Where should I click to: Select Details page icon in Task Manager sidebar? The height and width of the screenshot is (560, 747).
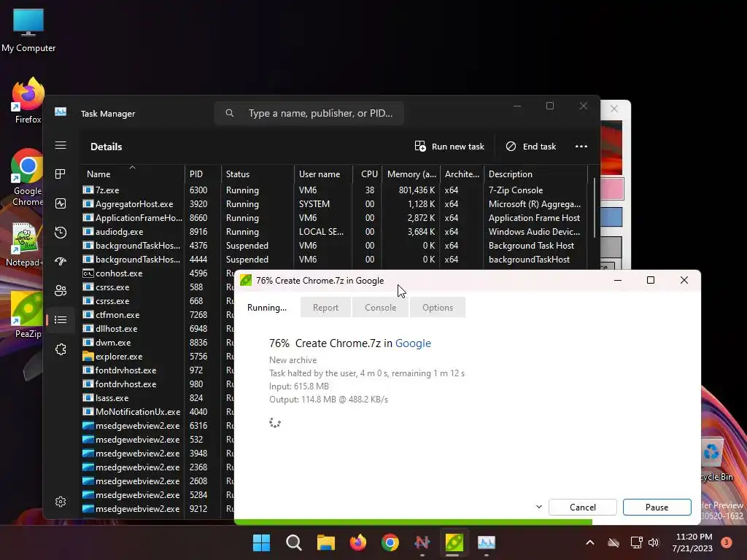pyautogui.click(x=61, y=319)
